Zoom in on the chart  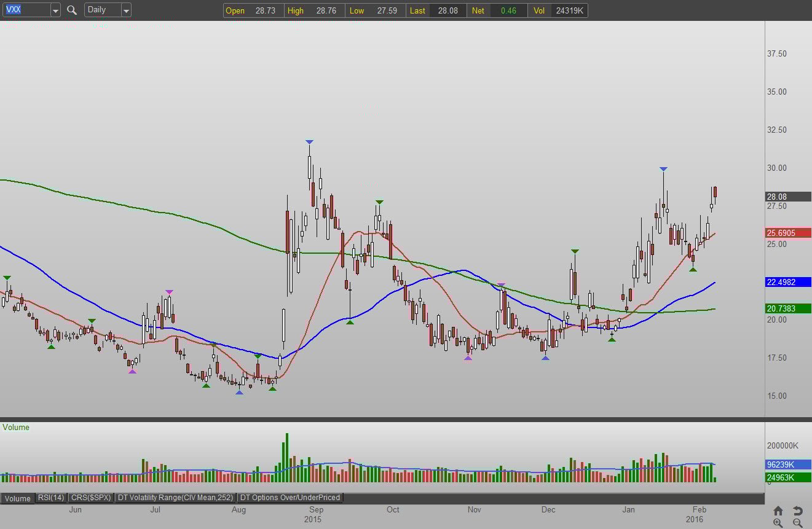(x=778, y=523)
